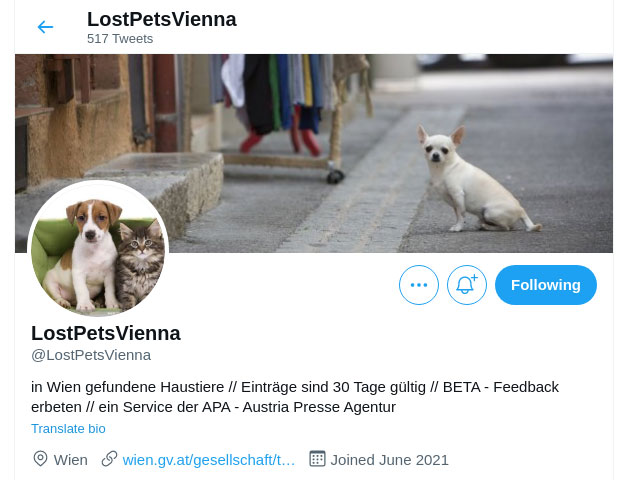This screenshot has height=480, width=632.
Task: Open the chihuahua header banner image
Action: pyautogui.click(x=314, y=154)
